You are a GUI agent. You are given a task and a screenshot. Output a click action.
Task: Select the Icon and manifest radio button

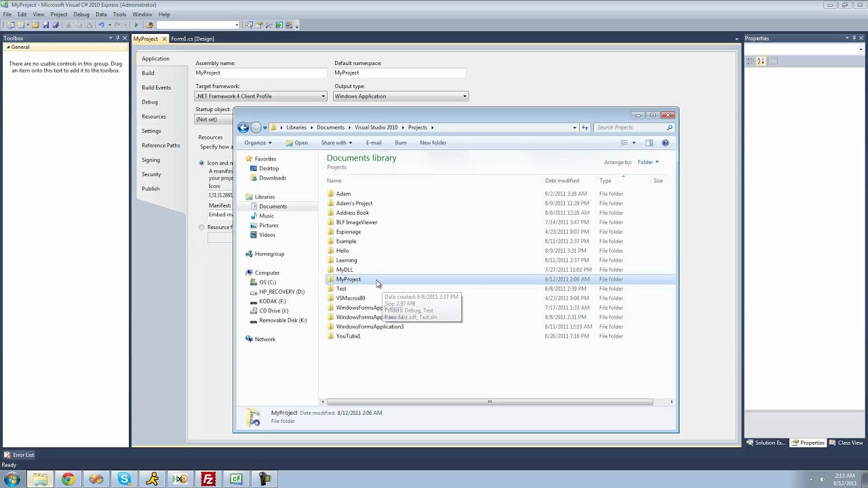(201, 163)
